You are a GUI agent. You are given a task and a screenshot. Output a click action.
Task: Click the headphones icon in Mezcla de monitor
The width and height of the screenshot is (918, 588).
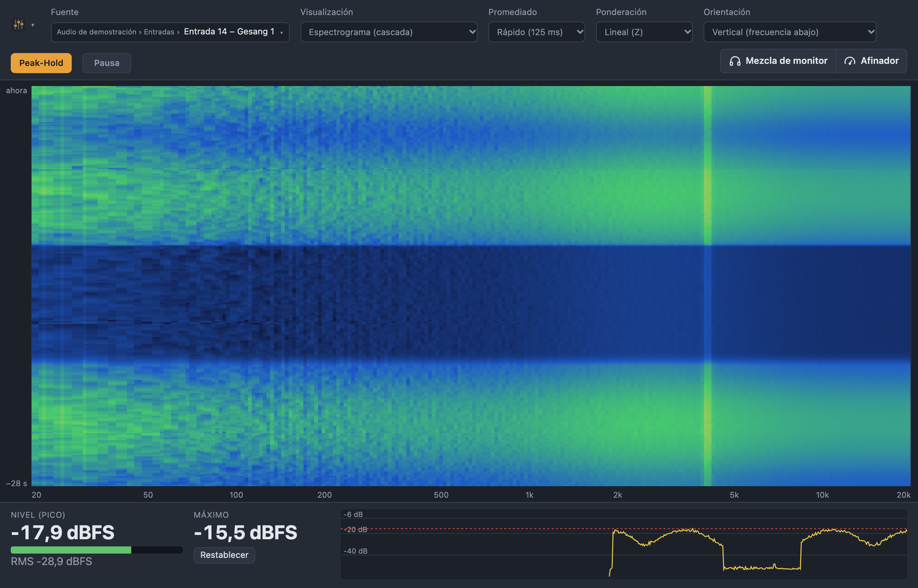click(734, 61)
